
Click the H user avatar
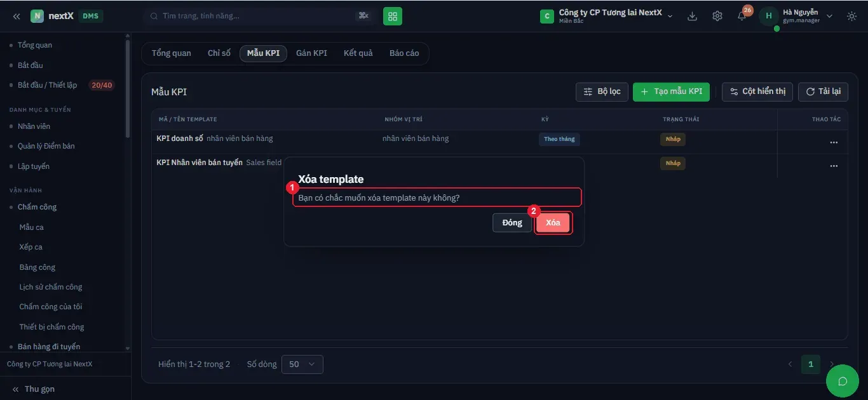(x=769, y=16)
